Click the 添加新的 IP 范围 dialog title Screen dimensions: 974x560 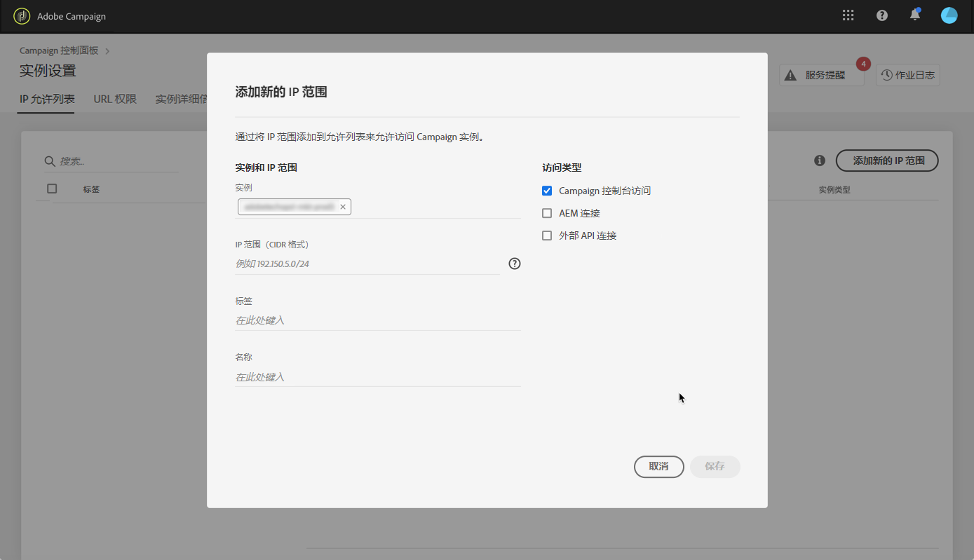(281, 92)
